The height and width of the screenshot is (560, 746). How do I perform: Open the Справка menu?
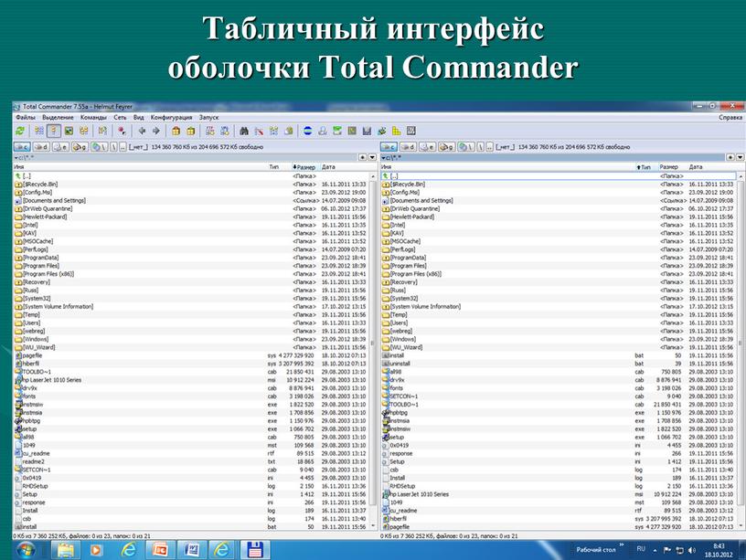(730, 117)
